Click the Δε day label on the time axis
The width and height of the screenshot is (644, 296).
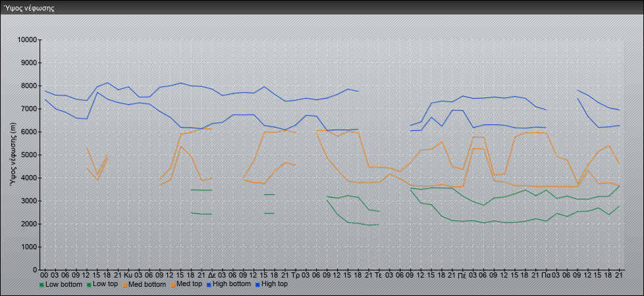pyautogui.click(x=212, y=276)
